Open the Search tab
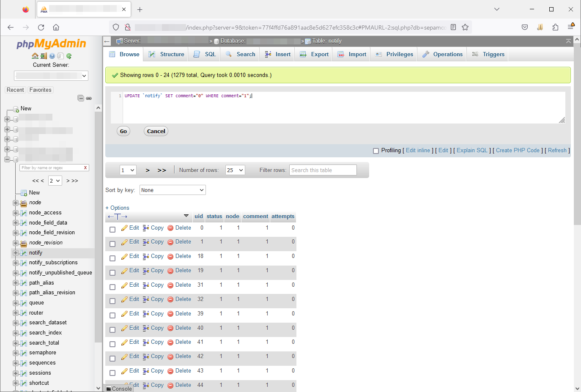581x392 pixels. pyautogui.click(x=240, y=54)
